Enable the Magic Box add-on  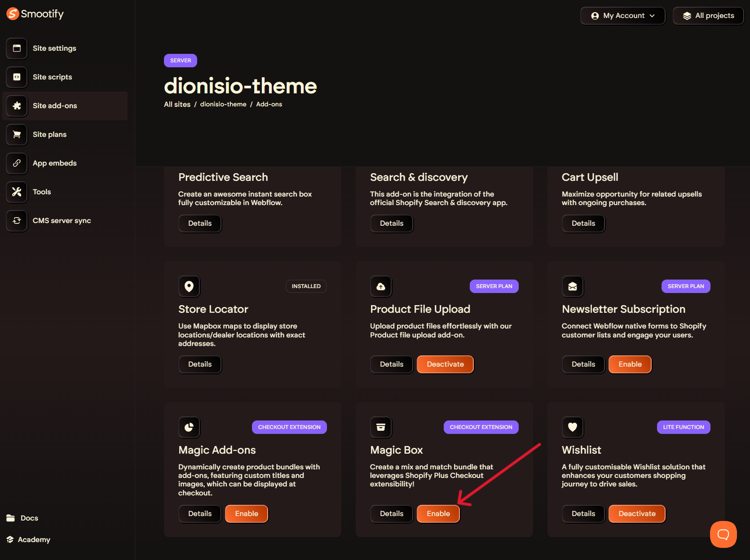coord(438,514)
